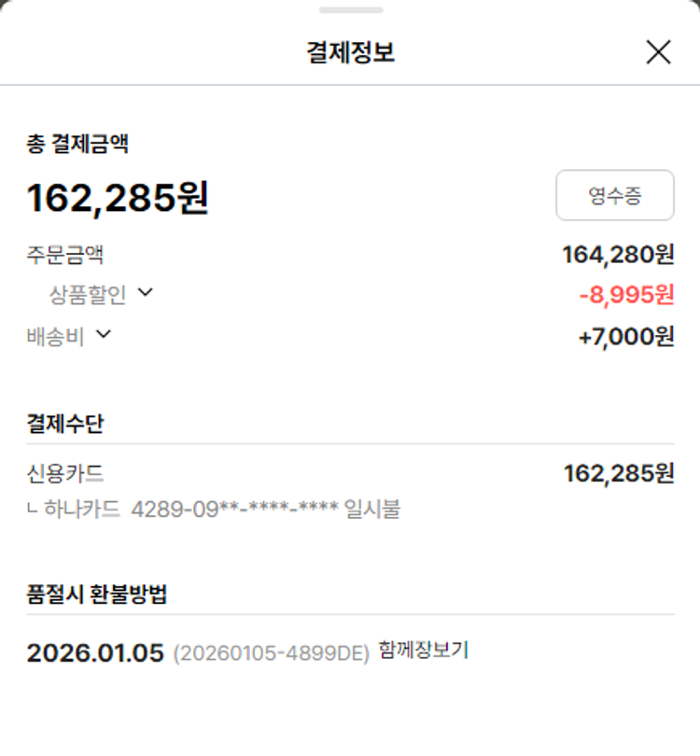Viewport: 700px width, 756px height.
Task: Close the 결제정보 payment sheet
Action: point(658,52)
